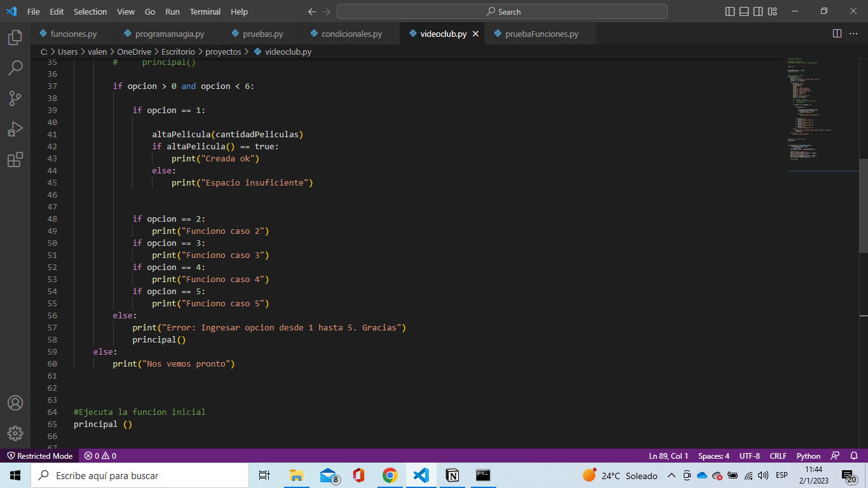Open Task View on the taskbar
Viewport: 868px width, 488px height.
[x=264, y=475]
